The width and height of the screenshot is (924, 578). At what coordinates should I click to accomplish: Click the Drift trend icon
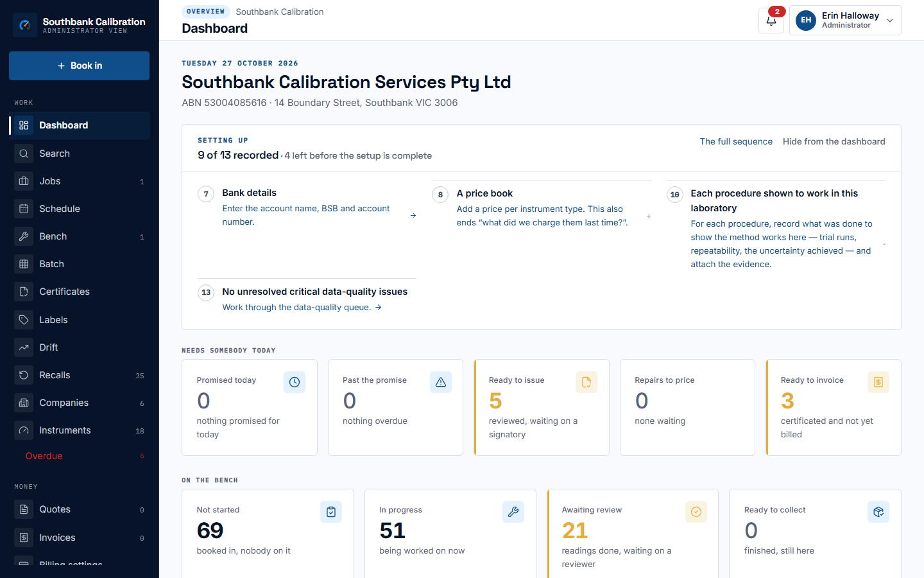click(x=24, y=347)
